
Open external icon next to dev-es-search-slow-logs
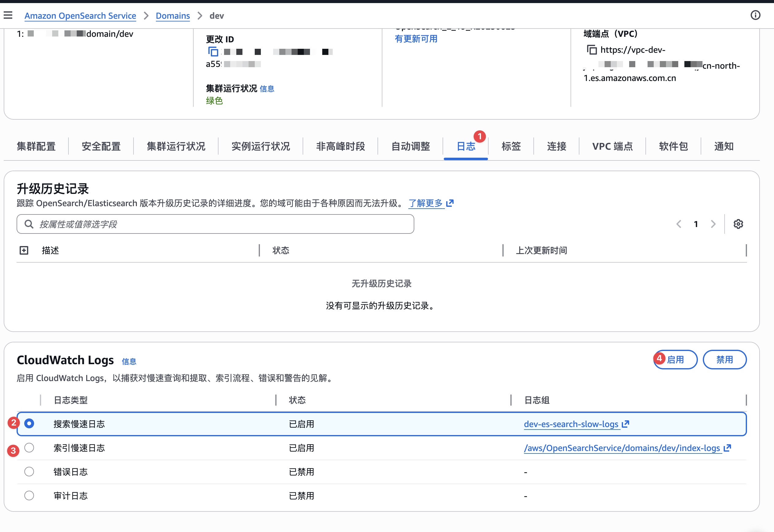pyautogui.click(x=625, y=424)
